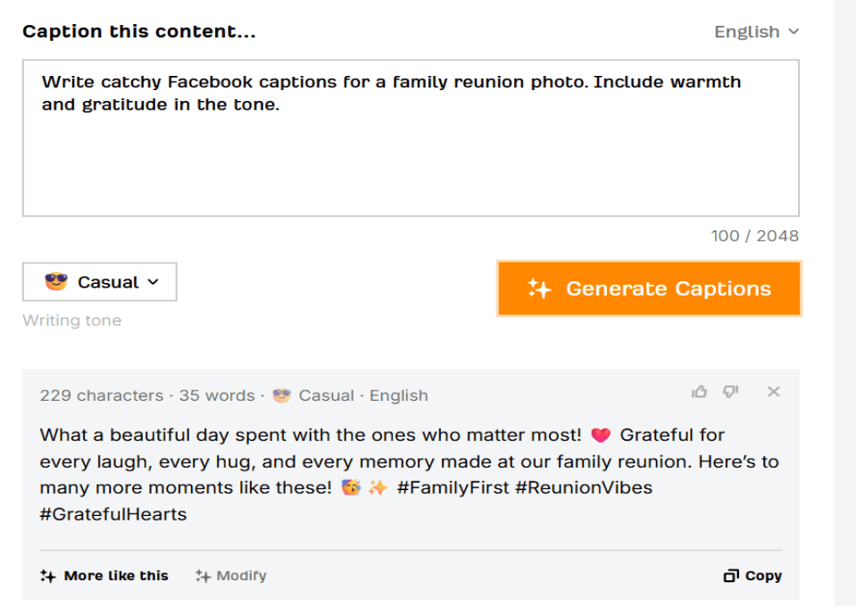Dismiss the generated caption with the X icon
Viewport: 856px width, 616px height.
[x=774, y=392]
